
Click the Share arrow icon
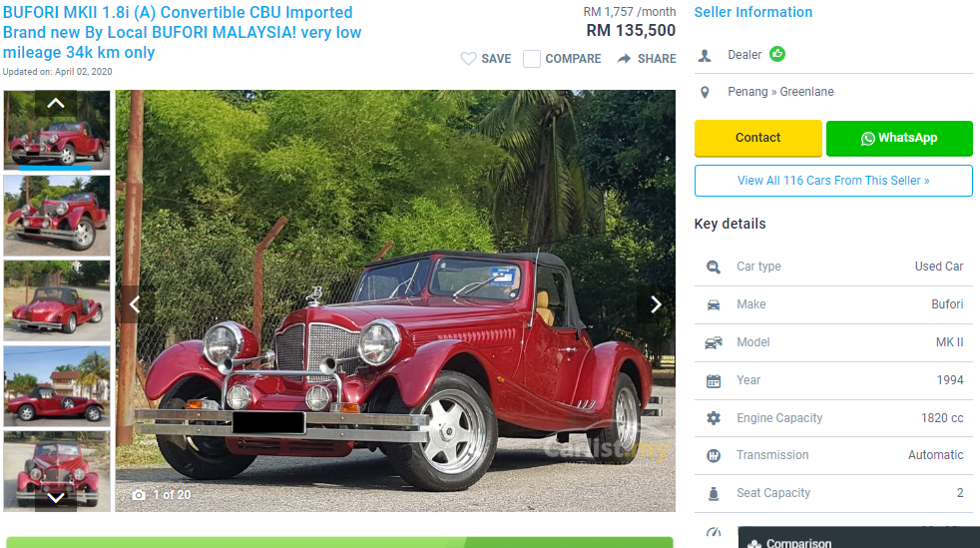tap(624, 59)
